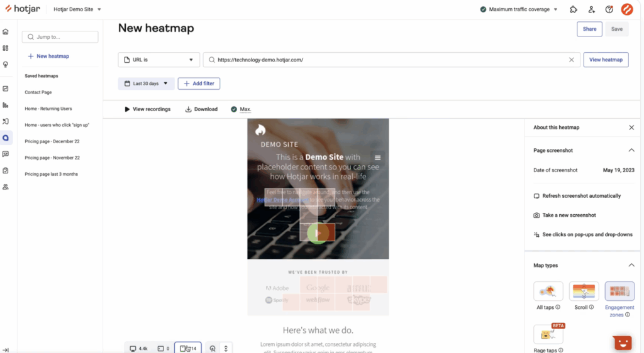Open Pricing page - December 22 heatmap
This screenshot has height=353, width=644.
coord(52,141)
